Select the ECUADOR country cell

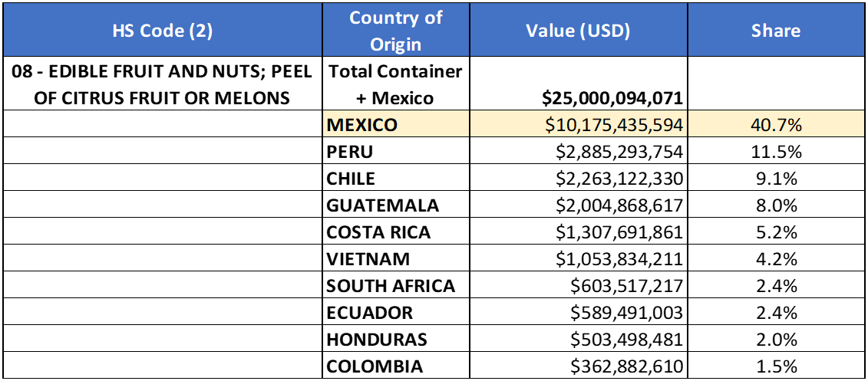pyautogui.click(x=395, y=312)
